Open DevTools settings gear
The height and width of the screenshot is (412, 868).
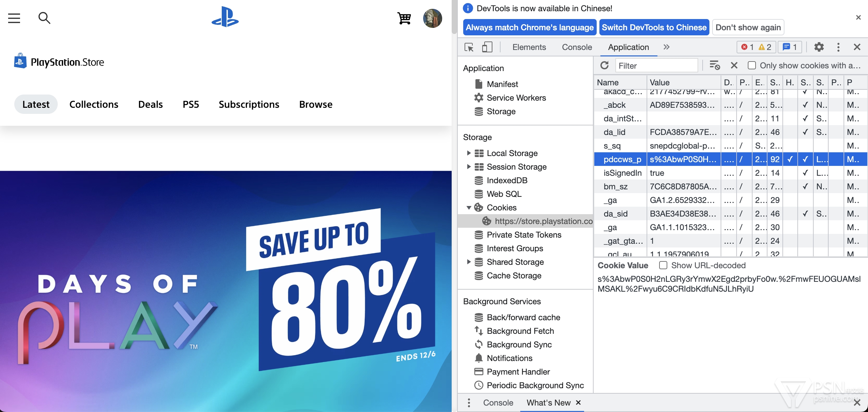tap(819, 47)
